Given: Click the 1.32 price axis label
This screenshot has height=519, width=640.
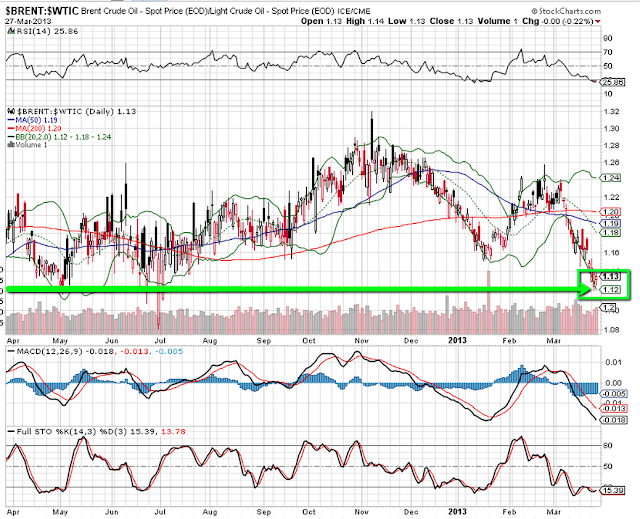Looking at the screenshot, I should pos(611,111).
